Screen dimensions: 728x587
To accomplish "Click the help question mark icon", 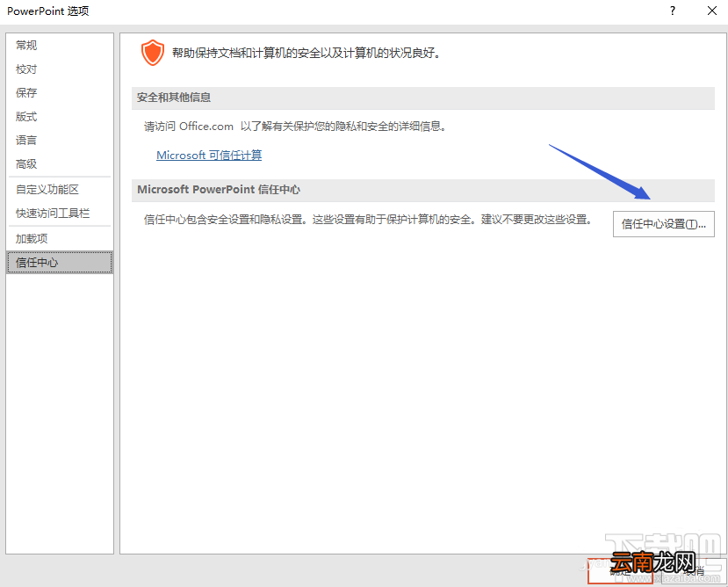I will [x=673, y=11].
